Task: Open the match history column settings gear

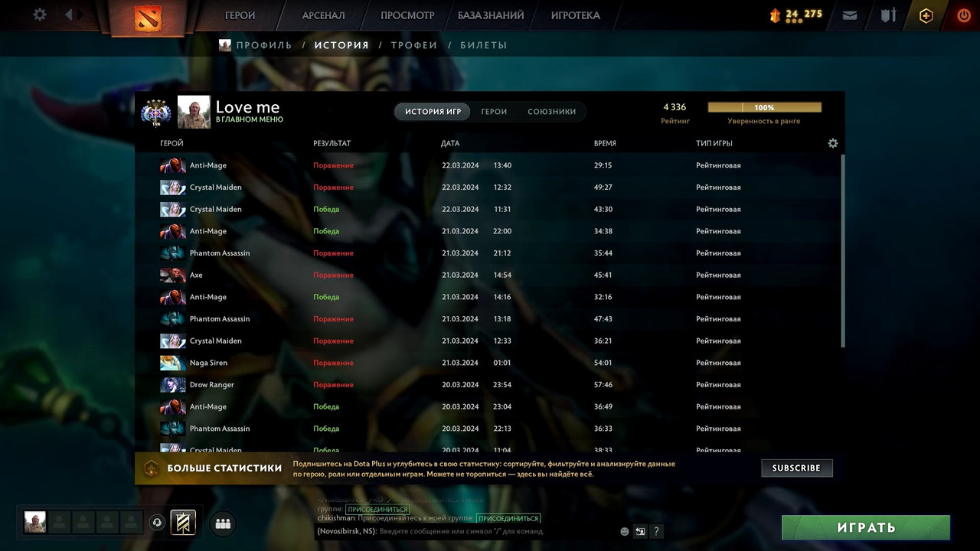Action: point(833,143)
